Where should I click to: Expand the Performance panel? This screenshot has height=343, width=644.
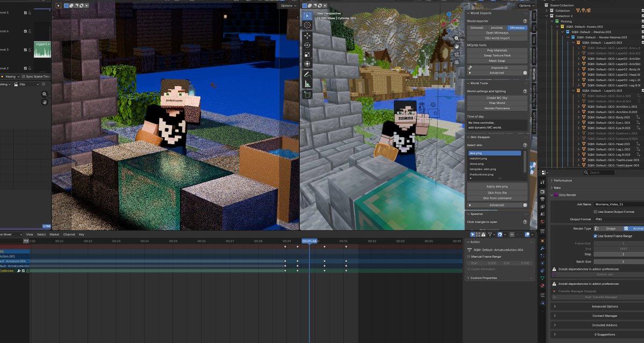point(551,181)
